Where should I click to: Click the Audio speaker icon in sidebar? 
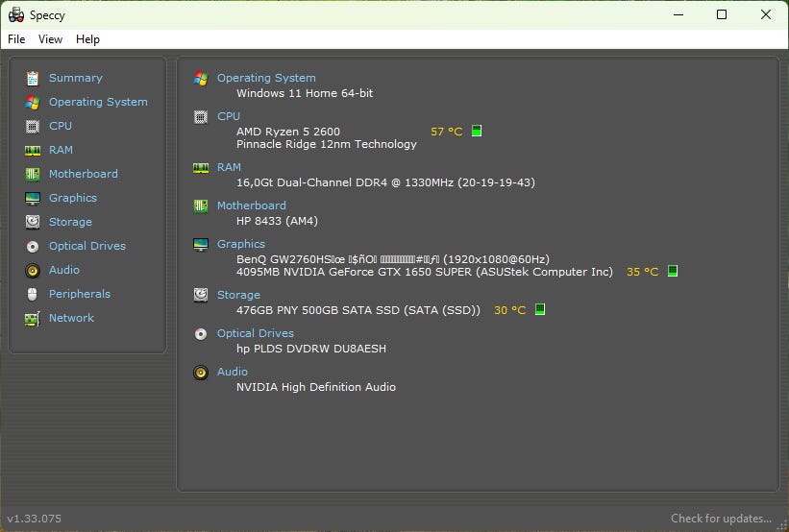click(x=33, y=271)
